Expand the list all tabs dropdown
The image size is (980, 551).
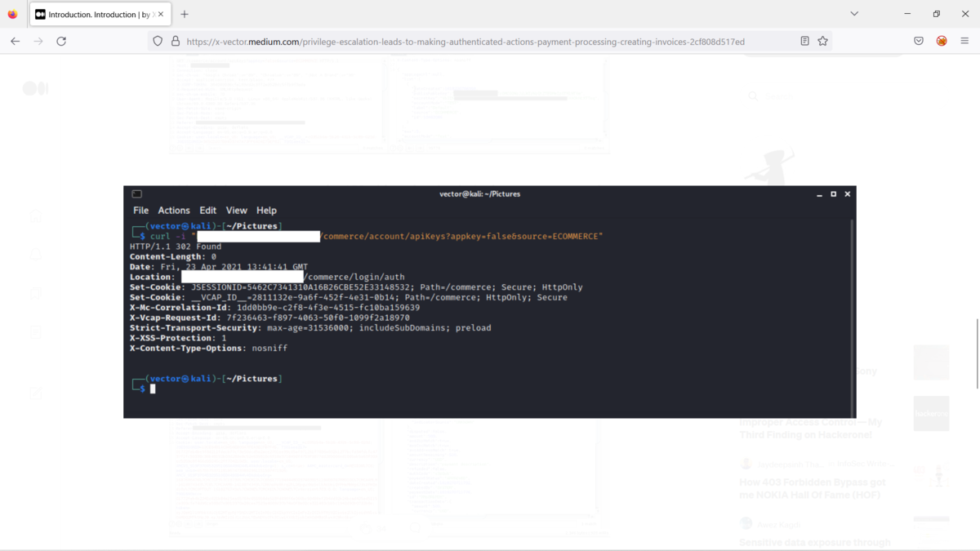(854, 14)
